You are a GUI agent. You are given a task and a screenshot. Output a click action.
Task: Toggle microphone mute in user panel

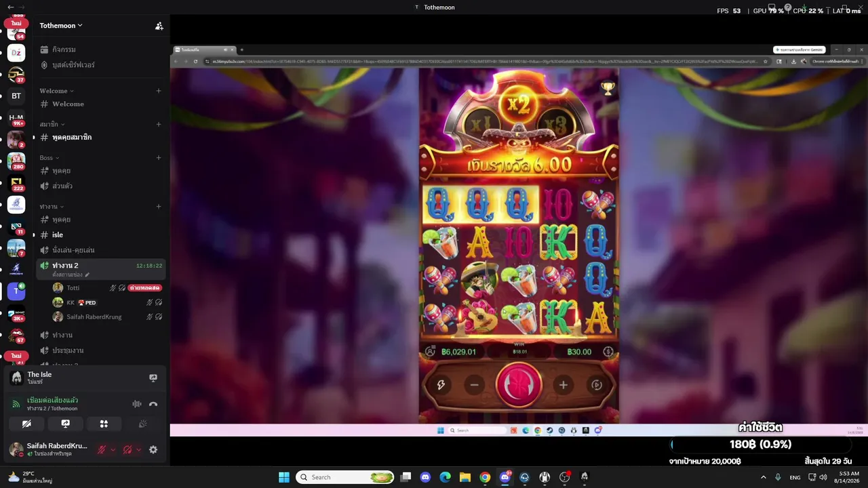tap(102, 449)
